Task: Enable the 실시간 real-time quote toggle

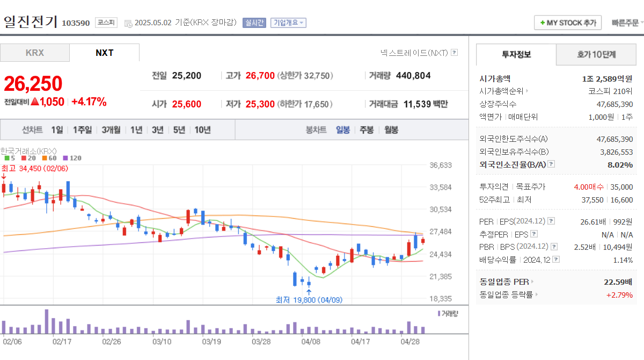Action: pos(253,22)
